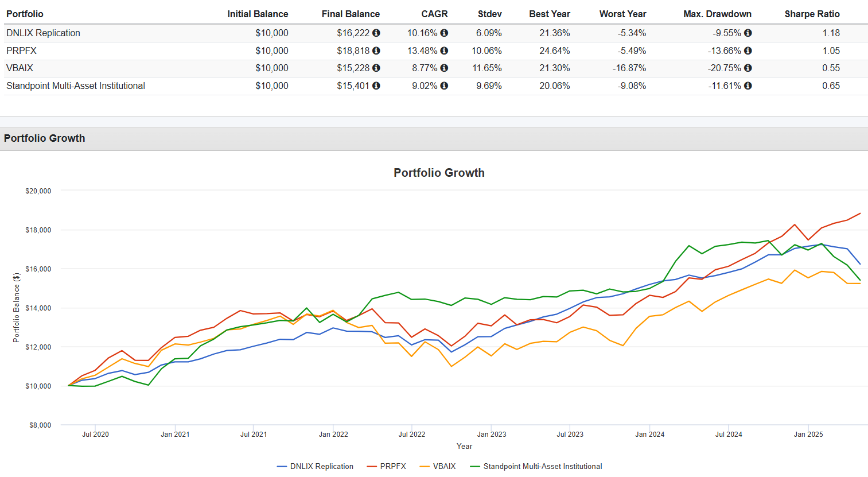Toggle PRPFX series in chart legend
868x477 pixels.
386,466
